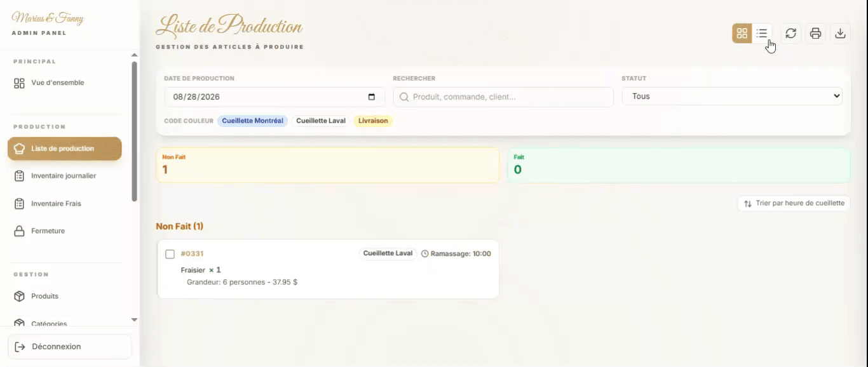Screen dimensions: 868x367
Task: Click the Ramassage: 10:00 text
Action: pos(461,254)
